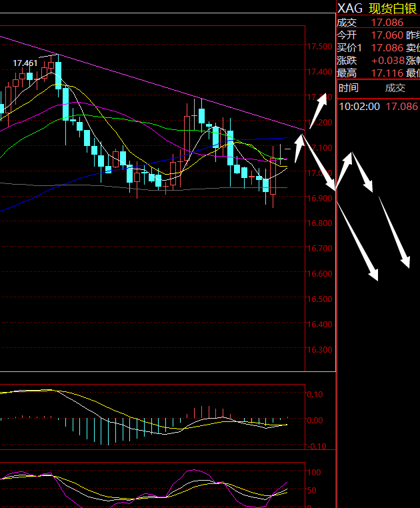The width and height of the screenshot is (420, 508).
Task: Click the 17.086 value beside 成交 in the quote panel
Action: (x=387, y=23)
